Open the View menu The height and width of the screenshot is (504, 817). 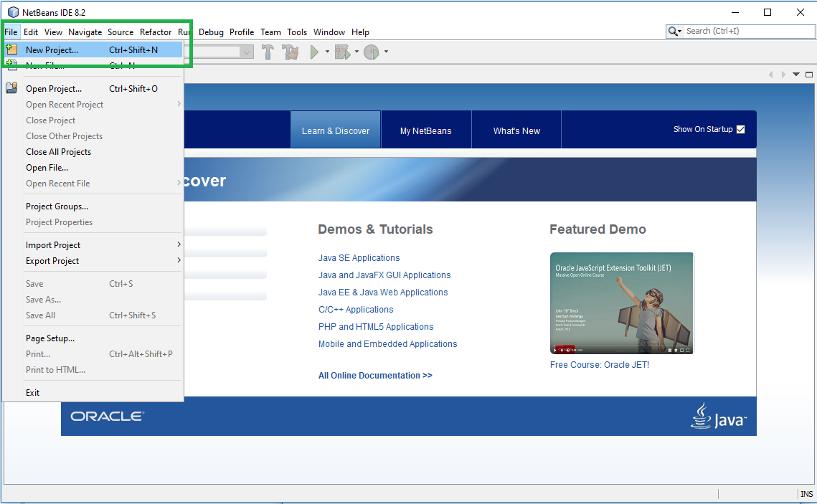(53, 32)
